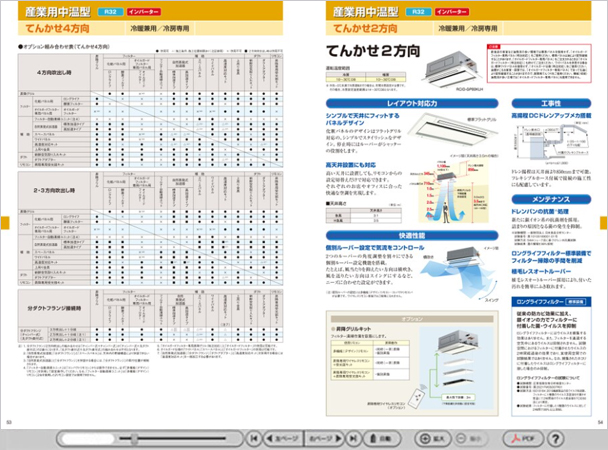This screenshot has width=608, height=450.
Task: Open the help question-mark icon
Action: click(x=556, y=439)
